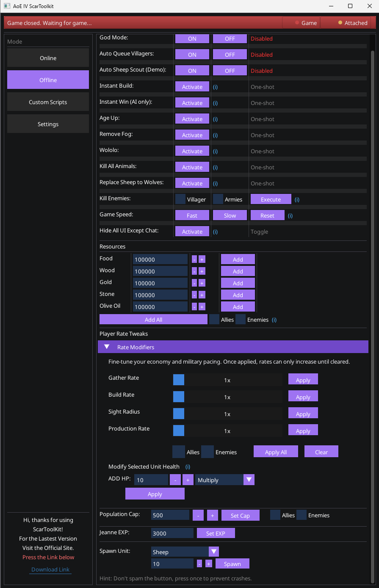
Task: Open the Custom Scripts section
Action: (x=48, y=102)
